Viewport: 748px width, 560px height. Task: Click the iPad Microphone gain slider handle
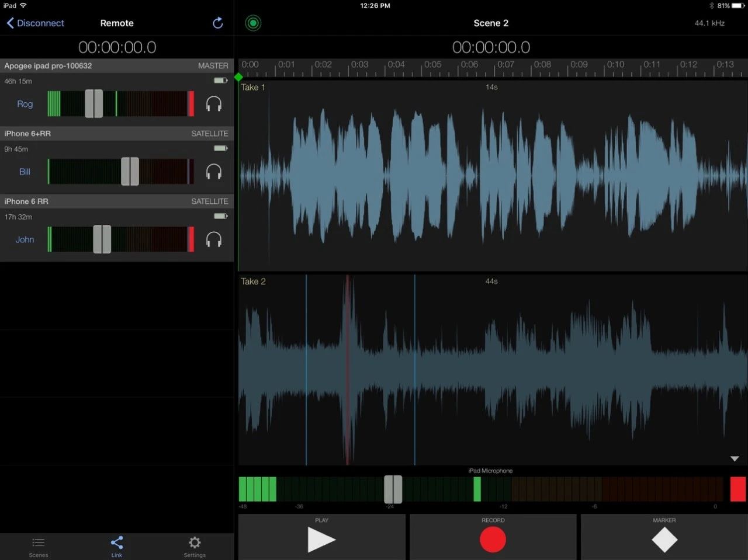click(393, 489)
